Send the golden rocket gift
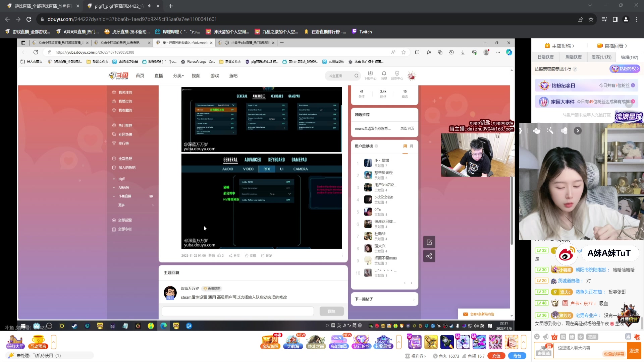This screenshot has height=362, width=644. pyautogui.click(x=431, y=342)
